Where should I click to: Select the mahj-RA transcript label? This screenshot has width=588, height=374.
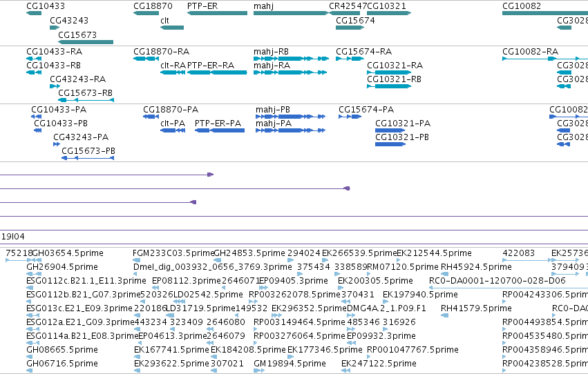pos(272,65)
